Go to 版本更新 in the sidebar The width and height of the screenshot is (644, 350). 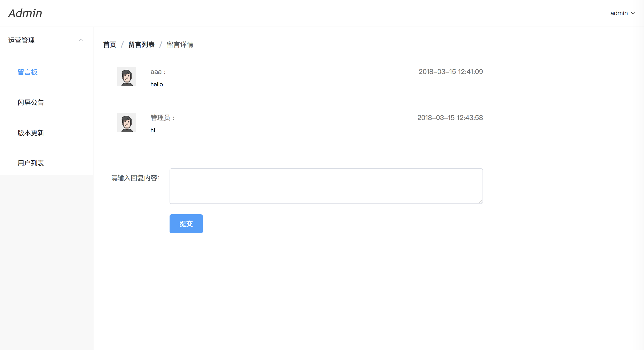click(31, 133)
